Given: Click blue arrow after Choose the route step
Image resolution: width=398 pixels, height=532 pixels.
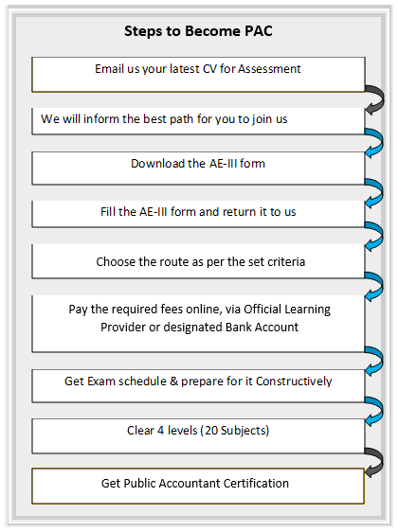Looking at the screenshot, I should 374,287.
